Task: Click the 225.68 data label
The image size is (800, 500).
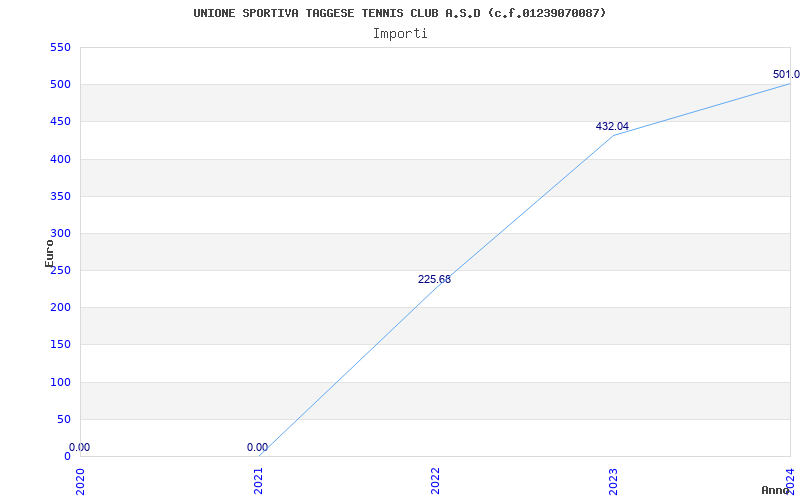Action: coord(434,280)
